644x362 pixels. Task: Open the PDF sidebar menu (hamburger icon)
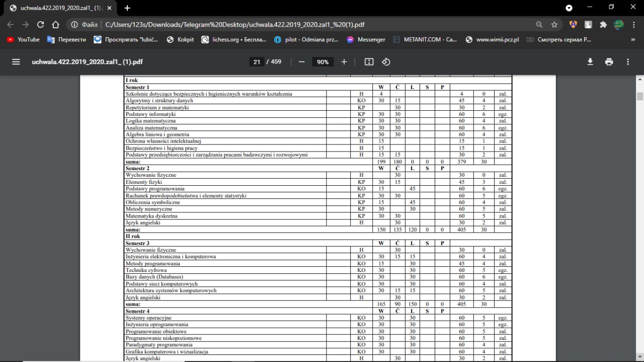(x=16, y=61)
